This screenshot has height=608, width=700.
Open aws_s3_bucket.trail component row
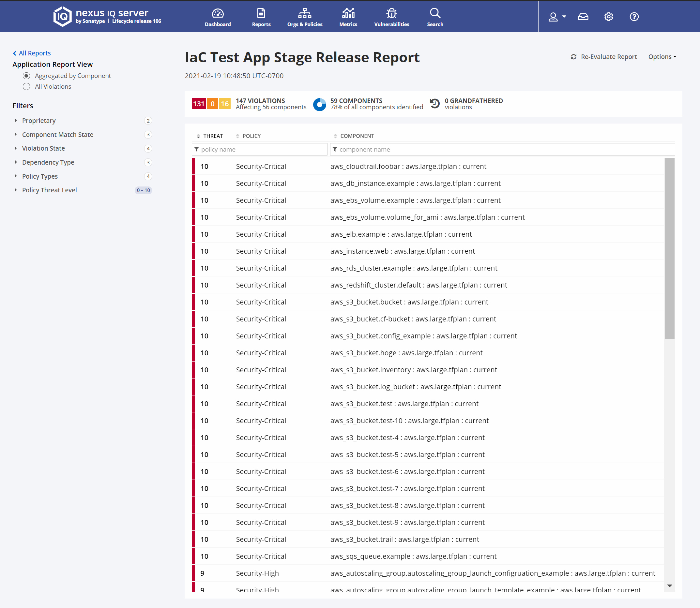(x=428, y=539)
